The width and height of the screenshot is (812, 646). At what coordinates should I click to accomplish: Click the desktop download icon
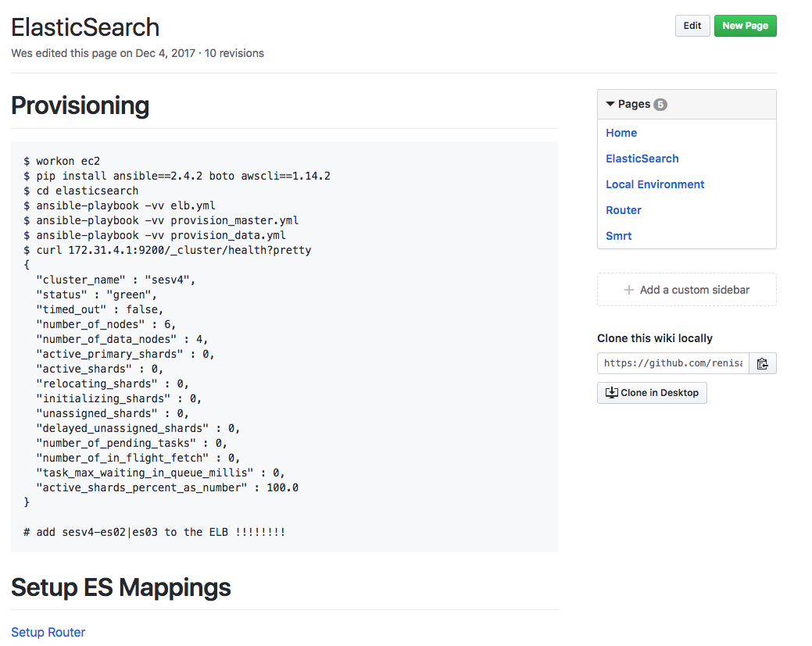tap(611, 393)
